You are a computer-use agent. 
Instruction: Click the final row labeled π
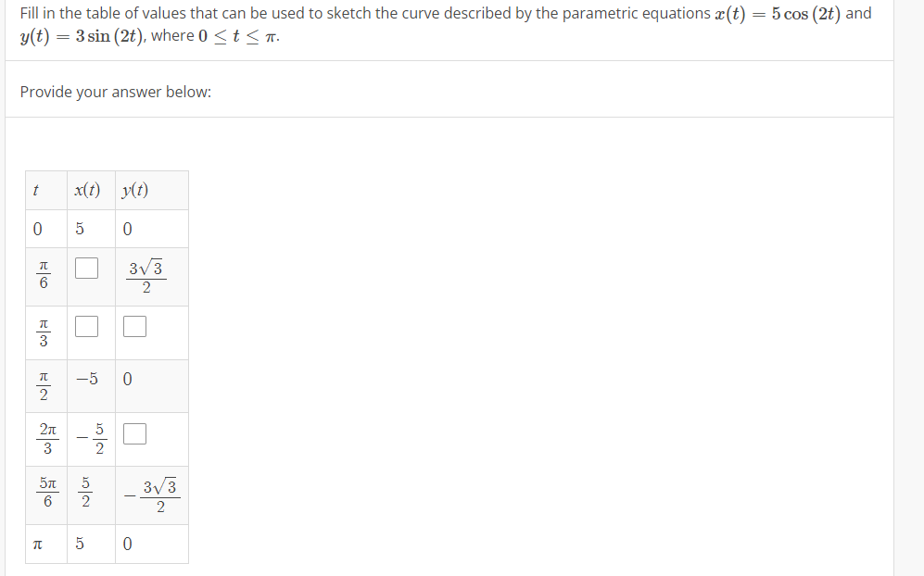37,544
